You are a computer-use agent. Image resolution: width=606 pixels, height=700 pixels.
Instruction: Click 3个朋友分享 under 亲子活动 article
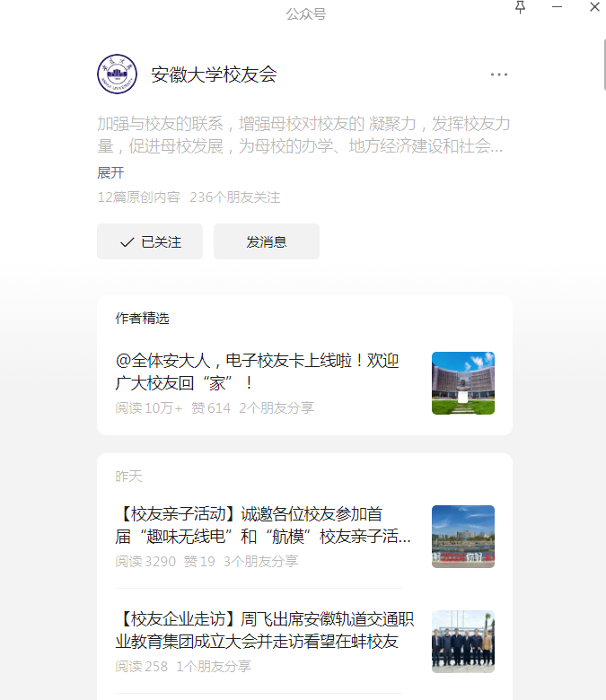pyautogui.click(x=260, y=561)
